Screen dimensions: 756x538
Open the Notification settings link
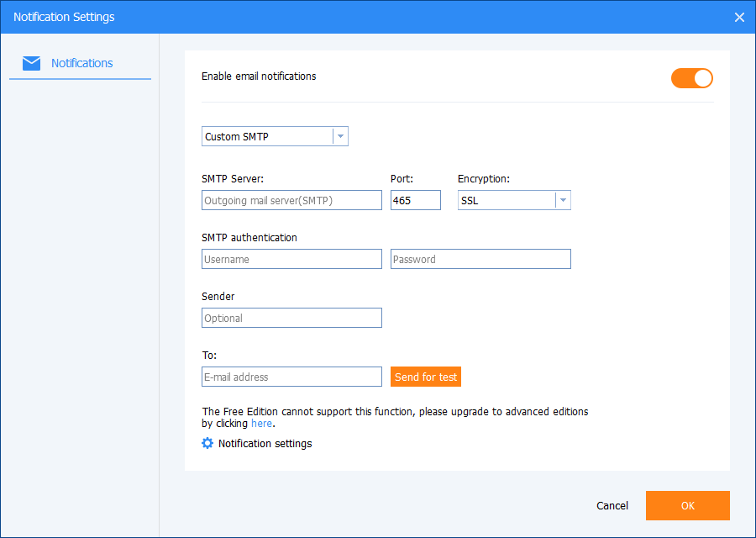(265, 443)
